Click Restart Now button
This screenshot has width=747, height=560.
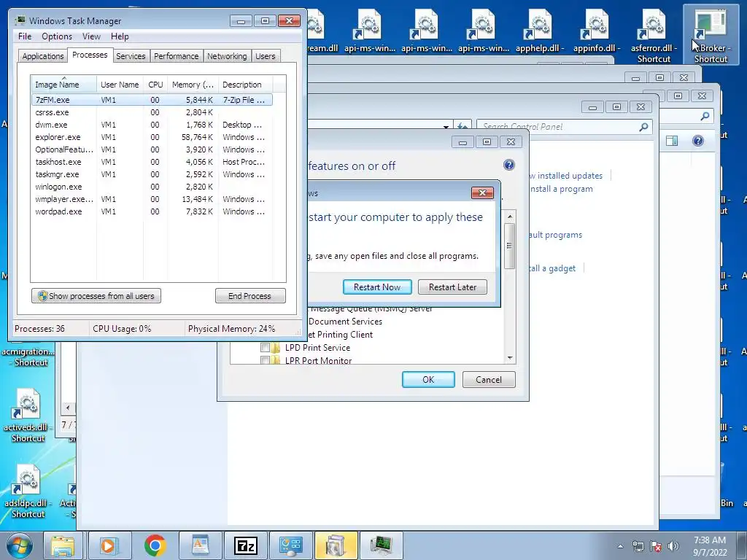click(377, 287)
